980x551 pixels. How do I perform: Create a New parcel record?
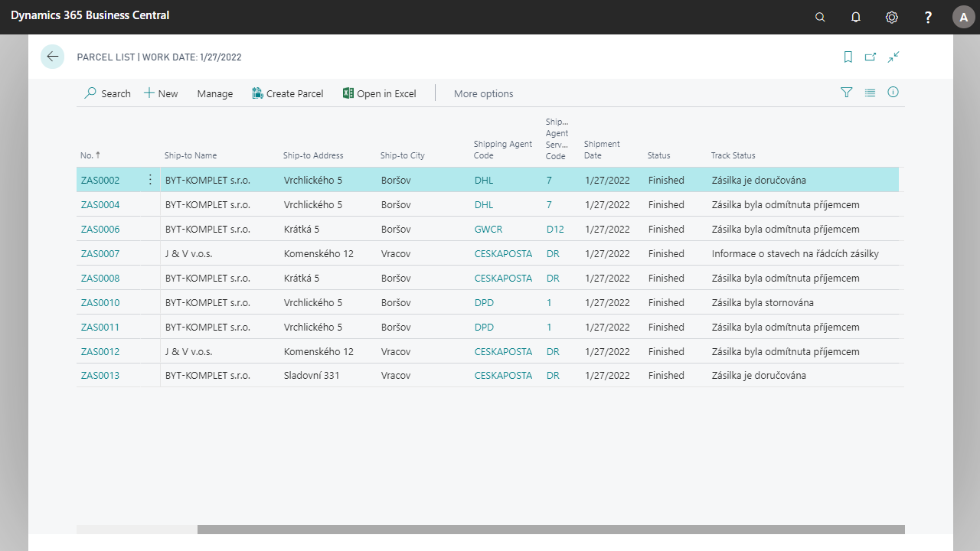coord(161,93)
